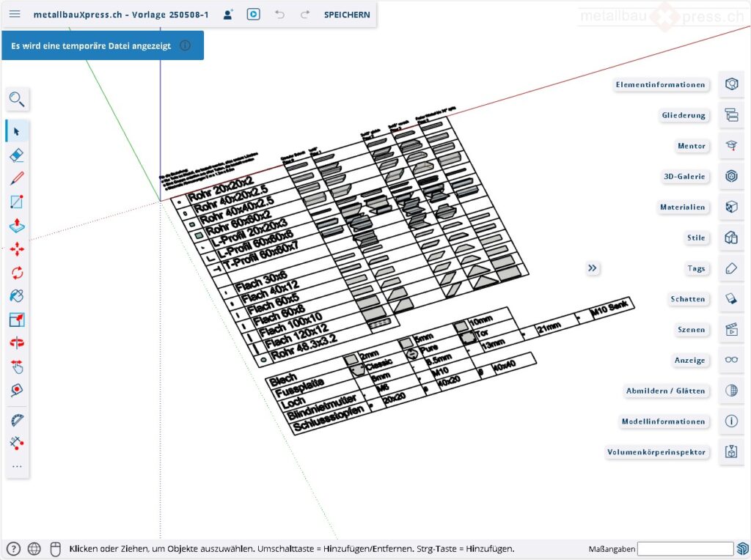Click the Stile label
Screen dimensions: 751x560
point(696,238)
